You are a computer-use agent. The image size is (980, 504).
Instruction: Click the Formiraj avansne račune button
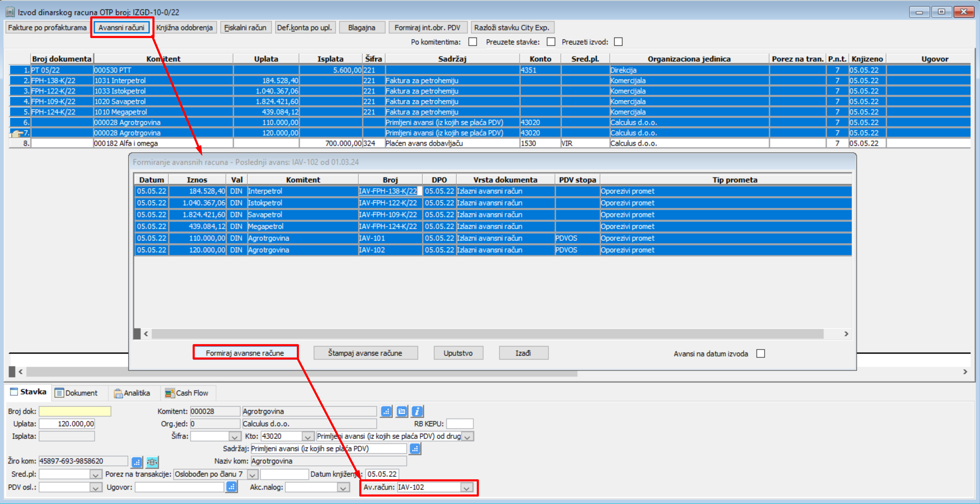pyautogui.click(x=245, y=353)
